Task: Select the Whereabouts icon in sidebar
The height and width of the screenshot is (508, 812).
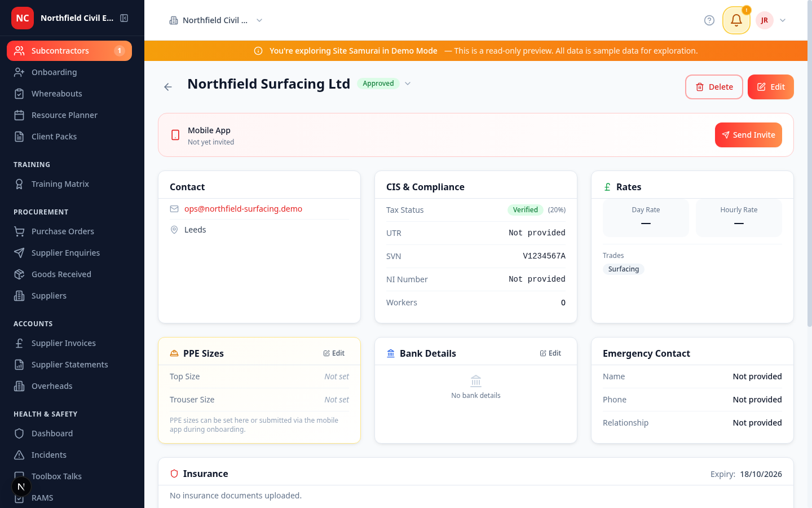Action: [19, 93]
